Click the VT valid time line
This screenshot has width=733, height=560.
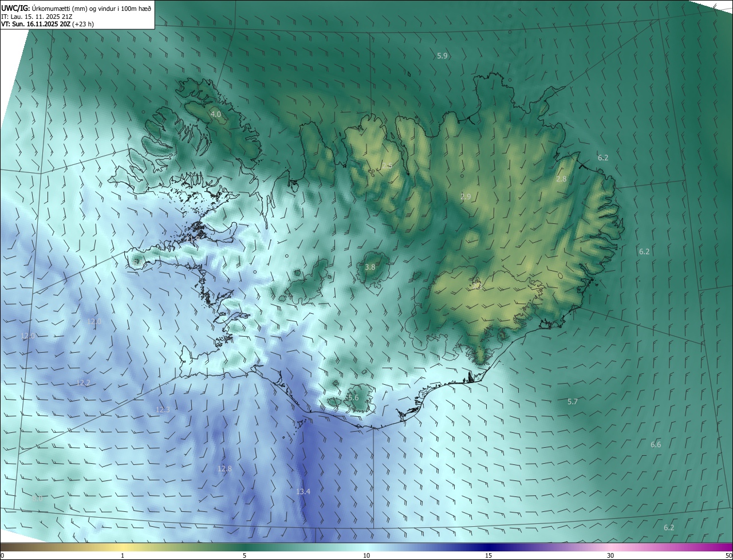click(x=47, y=24)
